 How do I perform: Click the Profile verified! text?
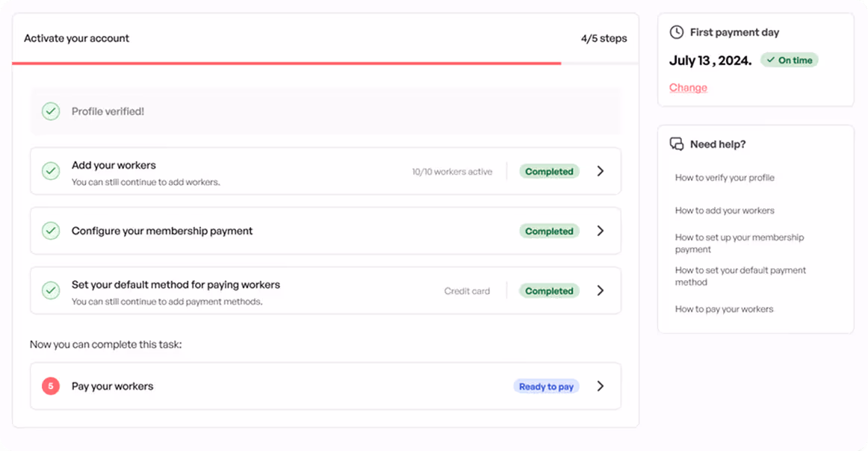[x=108, y=111]
